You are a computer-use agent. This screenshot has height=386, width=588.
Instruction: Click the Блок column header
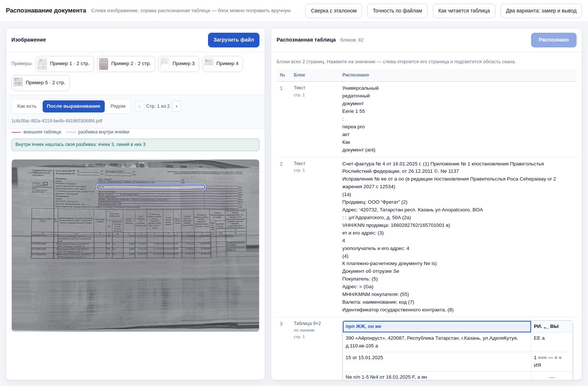coord(300,75)
